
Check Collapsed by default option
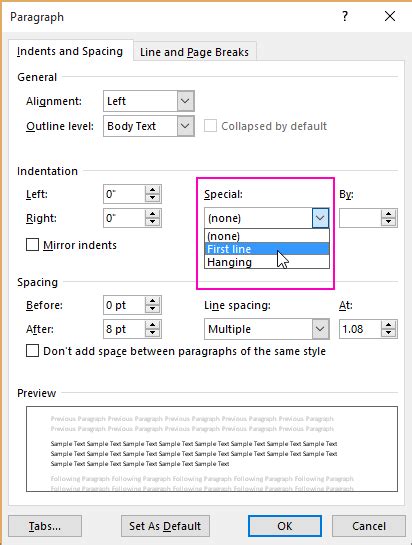pos(210,126)
